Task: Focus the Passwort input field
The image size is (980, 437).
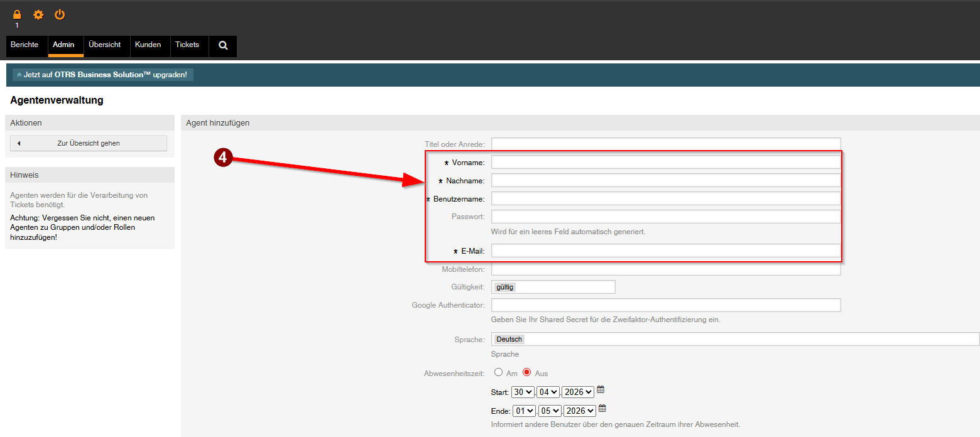Action: [x=666, y=217]
